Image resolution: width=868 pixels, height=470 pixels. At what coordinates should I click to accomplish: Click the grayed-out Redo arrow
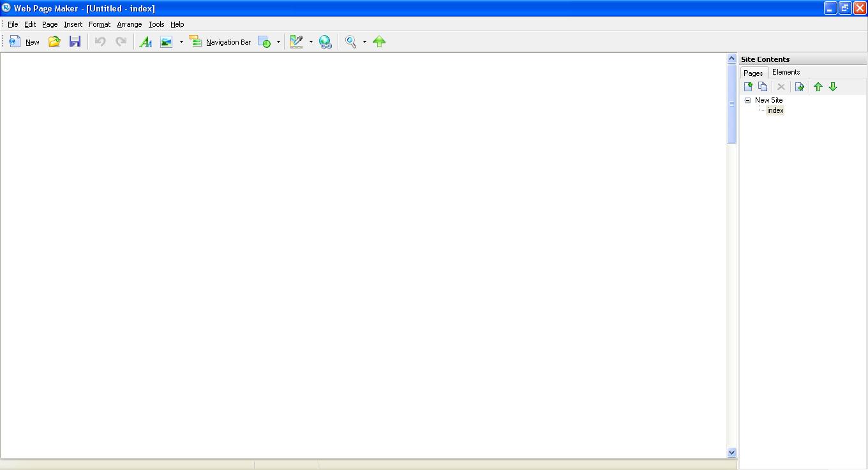[x=121, y=41]
